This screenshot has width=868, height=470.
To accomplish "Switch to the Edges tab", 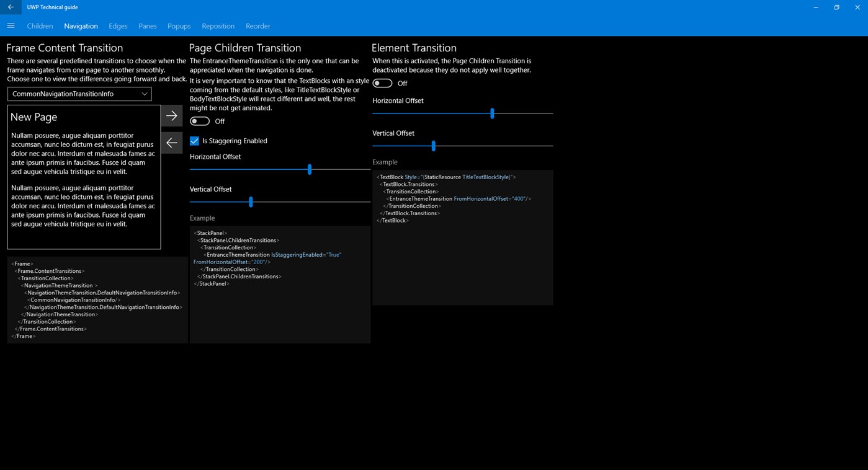I will click(118, 26).
